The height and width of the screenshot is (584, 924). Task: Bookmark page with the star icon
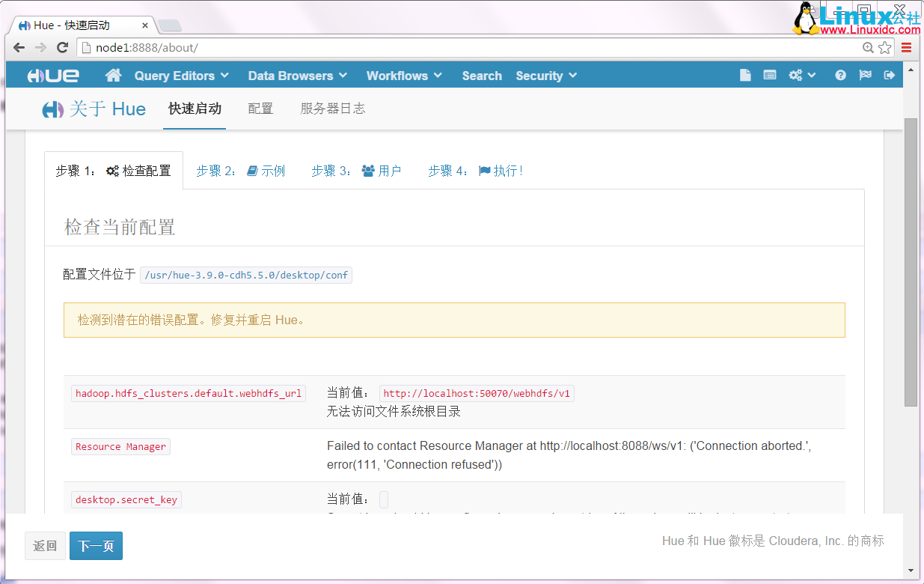[x=885, y=48]
